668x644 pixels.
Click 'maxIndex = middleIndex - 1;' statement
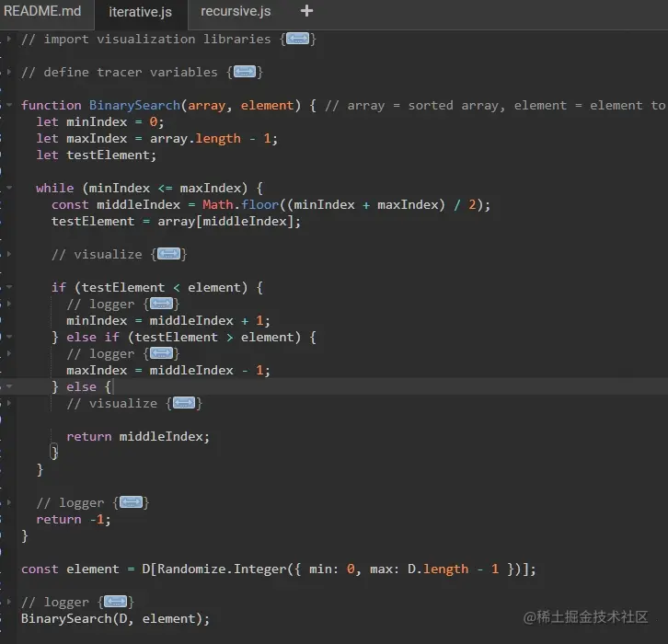click(168, 371)
